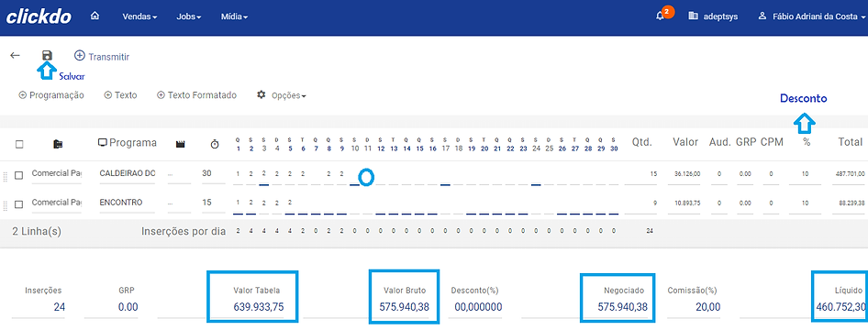Open the notifications bell
The width and height of the screenshot is (868, 330).
[660, 16]
